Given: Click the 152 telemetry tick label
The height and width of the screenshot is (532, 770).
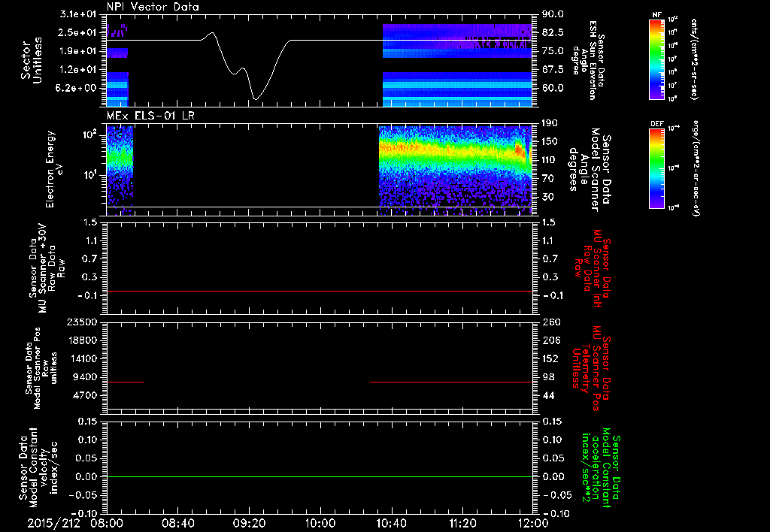Looking at the screenshot, I should [x=550, y=358].
